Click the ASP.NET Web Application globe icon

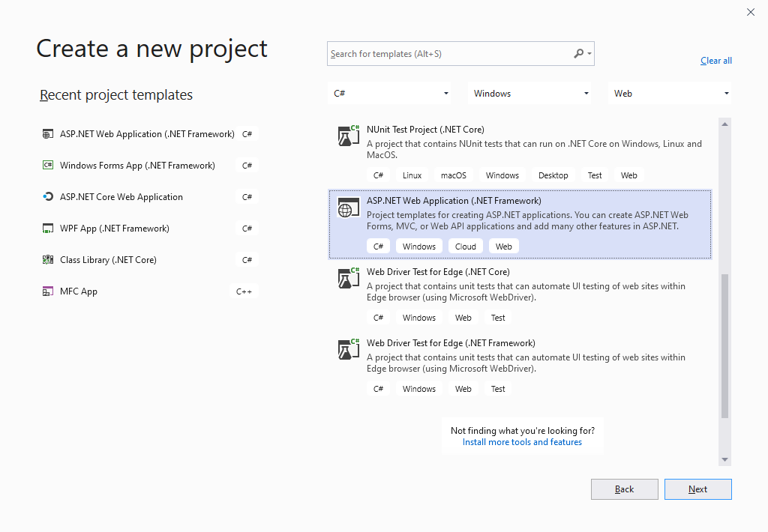[348, 208]
